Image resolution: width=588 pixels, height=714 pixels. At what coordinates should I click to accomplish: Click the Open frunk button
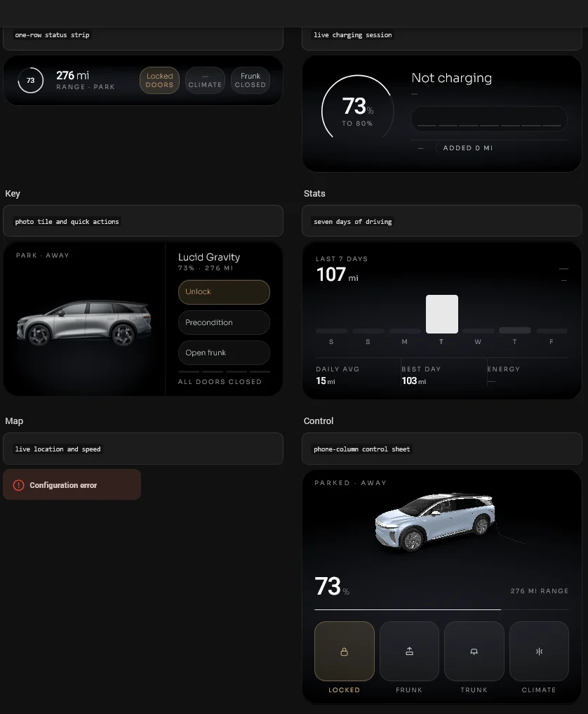click(224, 353)
